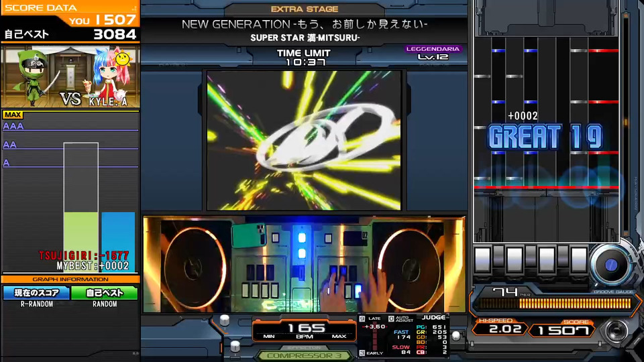Click the +0002 score difference above GREAT

coord(523,116)
